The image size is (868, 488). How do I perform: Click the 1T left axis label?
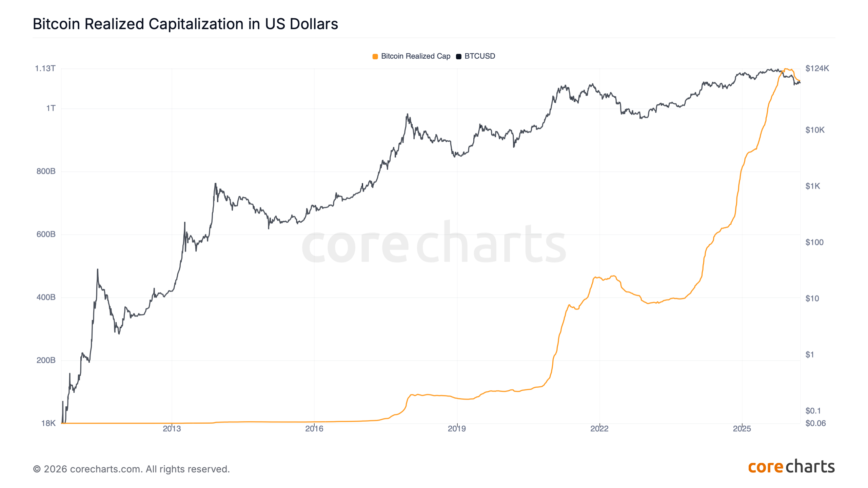[51, 108]
